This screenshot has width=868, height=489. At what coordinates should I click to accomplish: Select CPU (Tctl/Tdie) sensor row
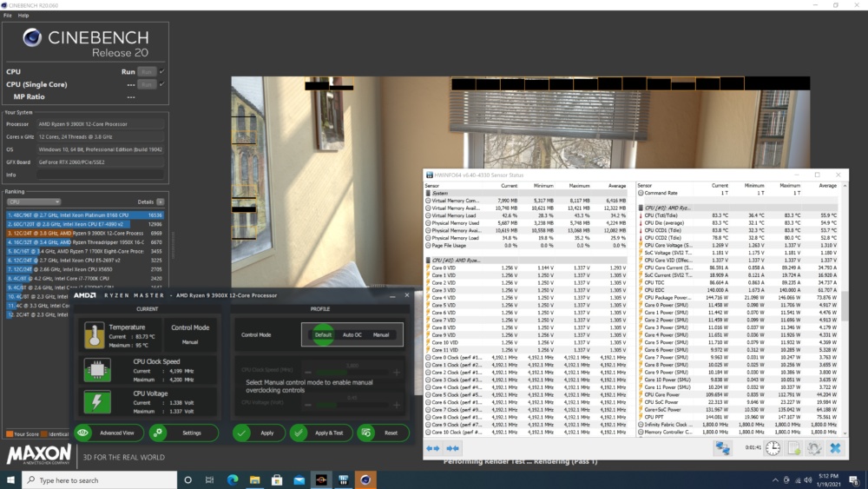[x=738, y=215]
